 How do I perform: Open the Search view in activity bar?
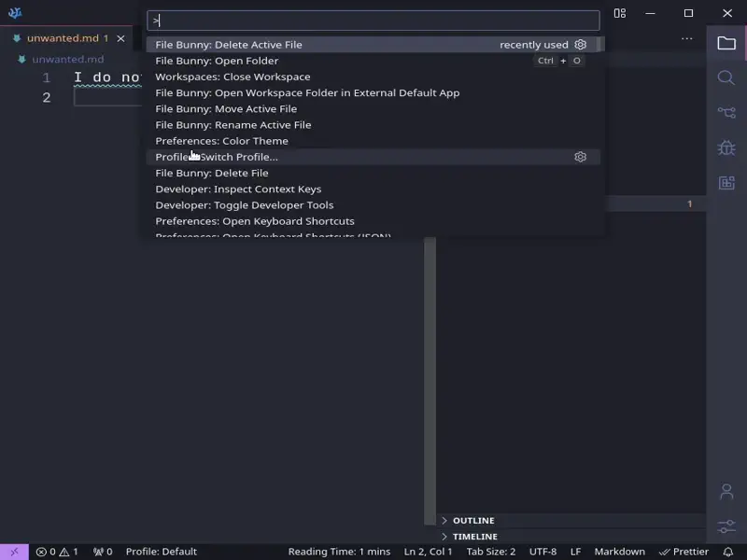[726, 77]
